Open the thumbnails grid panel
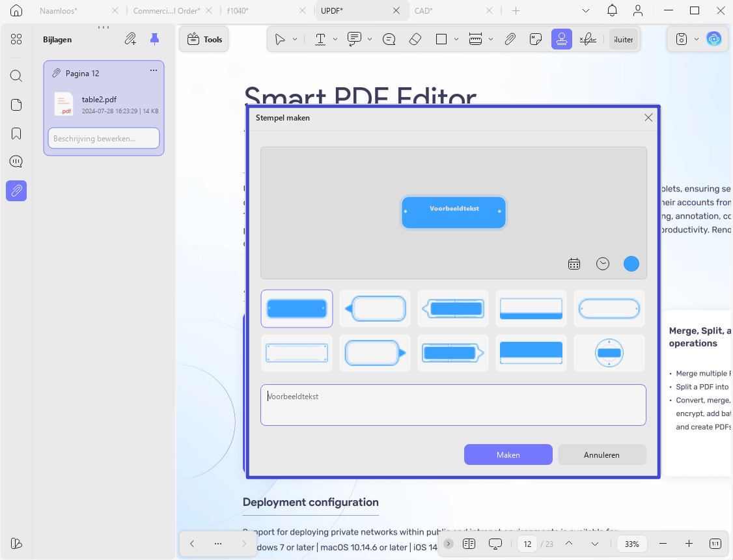Screen dimensions: 733x560 pos(16,39)
